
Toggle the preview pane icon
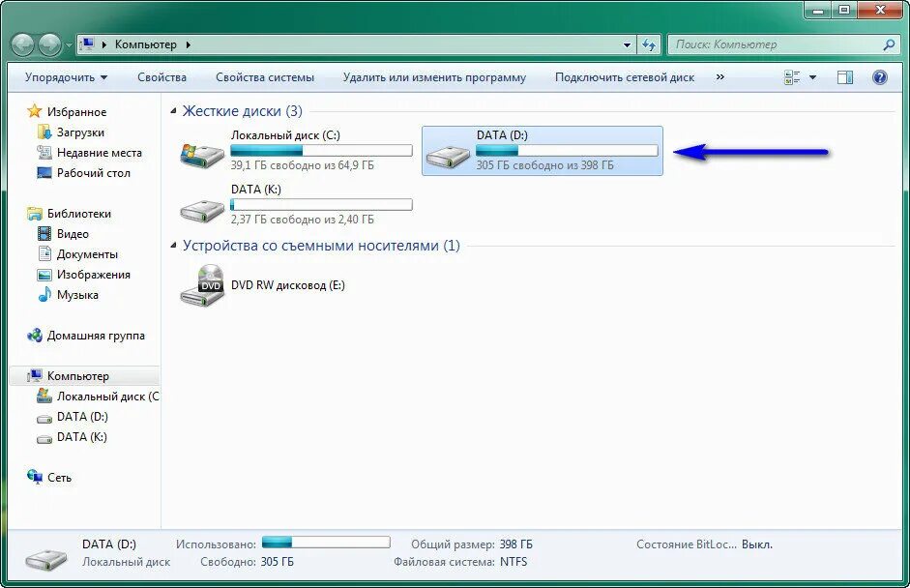845,77
